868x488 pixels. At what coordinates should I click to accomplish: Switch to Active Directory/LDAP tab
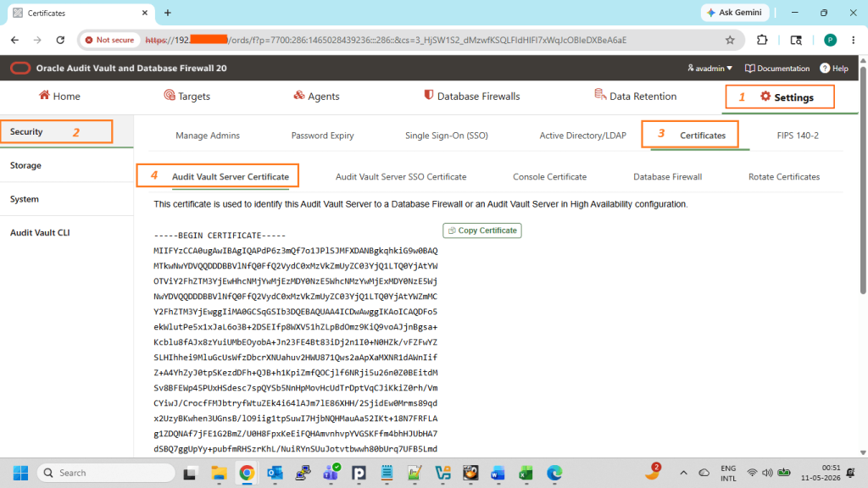(x=582, y=136)
